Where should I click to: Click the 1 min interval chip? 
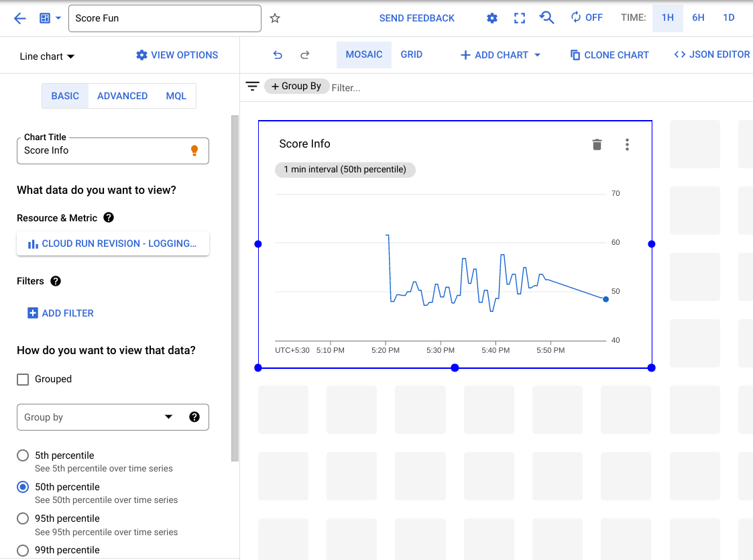[x=345, y=170]
